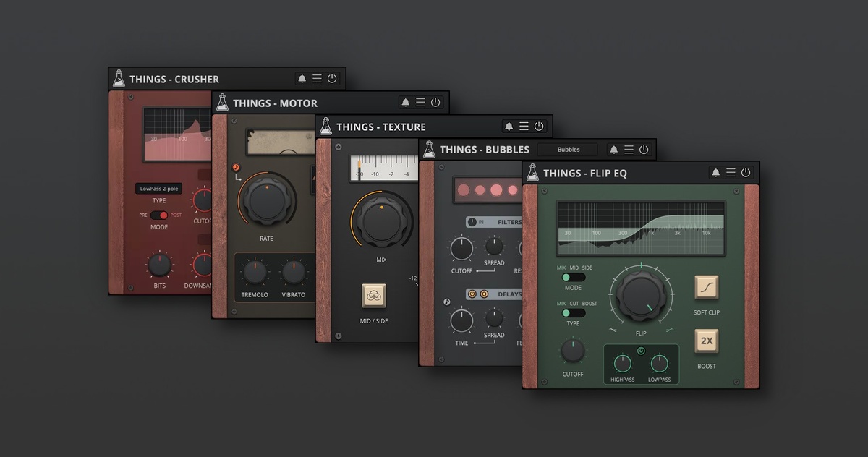This screenshot has width=868, height=457.
Task: Click the Crusher spectrum display
Action: [178, 134]
